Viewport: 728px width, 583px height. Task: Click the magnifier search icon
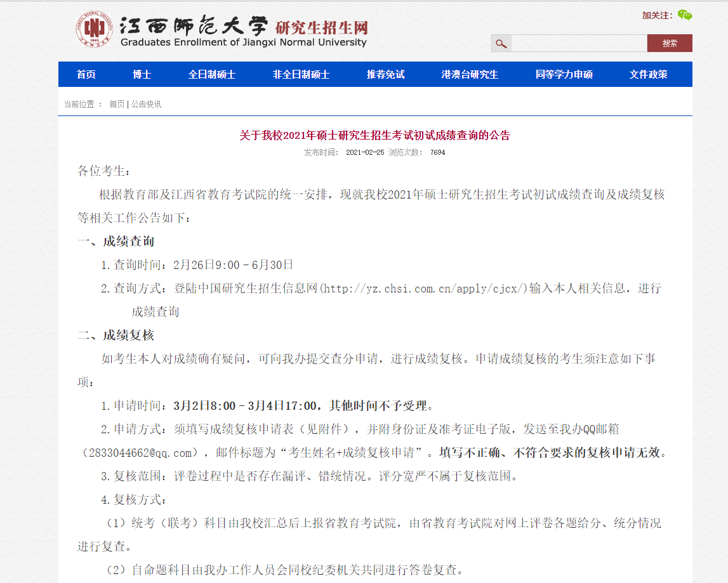[501, 43]
